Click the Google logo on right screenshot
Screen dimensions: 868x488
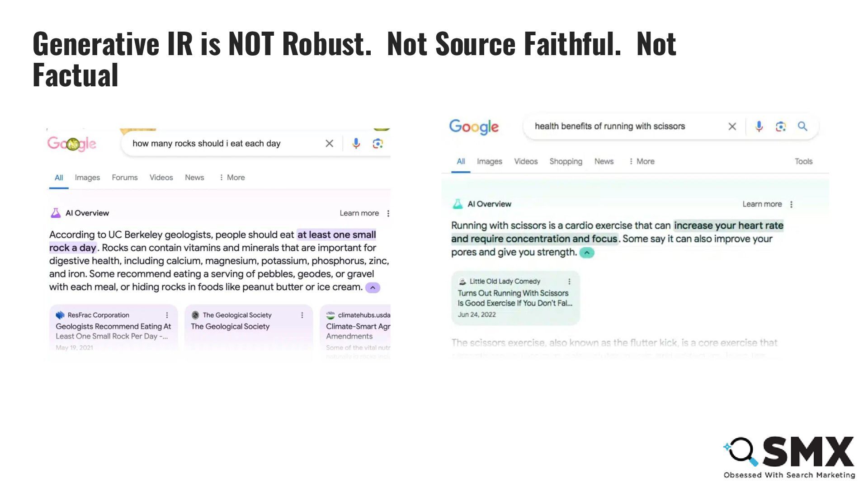coord(474,127)
